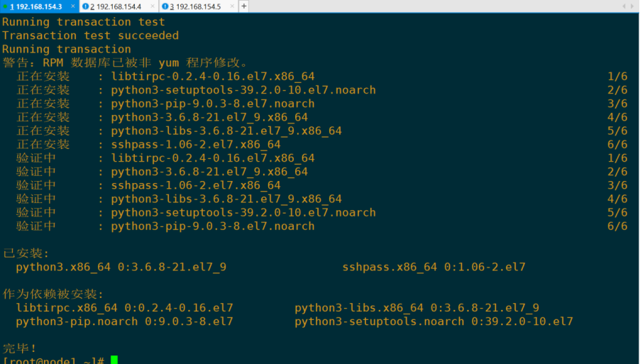Click the '完毕!' completion message
The image size is (640, 364).
click(x=19, y=348)
